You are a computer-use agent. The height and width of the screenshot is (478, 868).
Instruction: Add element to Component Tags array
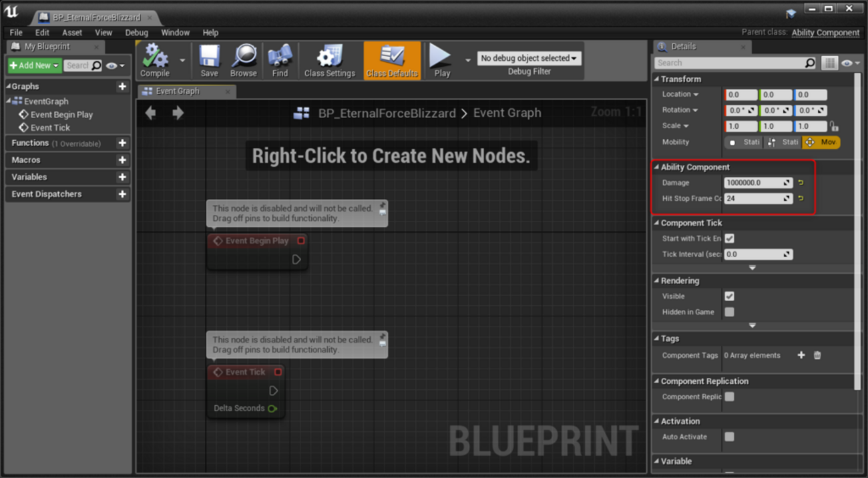point(801,355)
